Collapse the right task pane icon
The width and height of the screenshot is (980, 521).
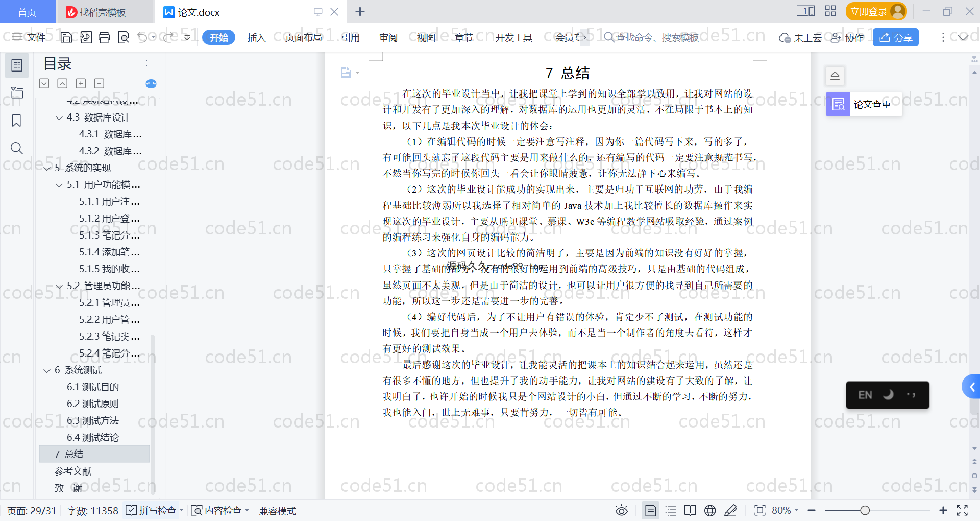(835, 76)
